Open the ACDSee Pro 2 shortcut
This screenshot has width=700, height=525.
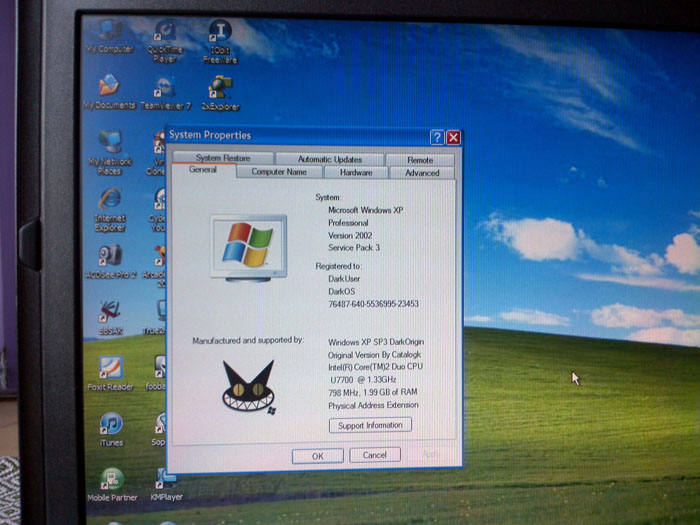110,256
